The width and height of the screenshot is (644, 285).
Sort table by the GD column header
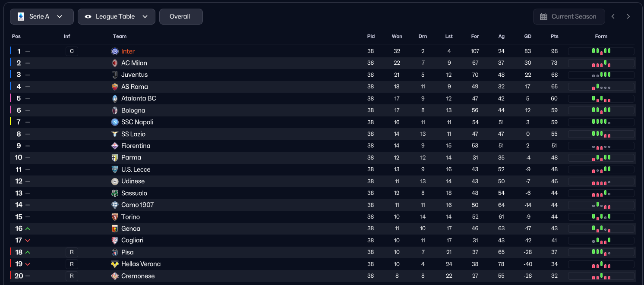click(x=527, y=37)
